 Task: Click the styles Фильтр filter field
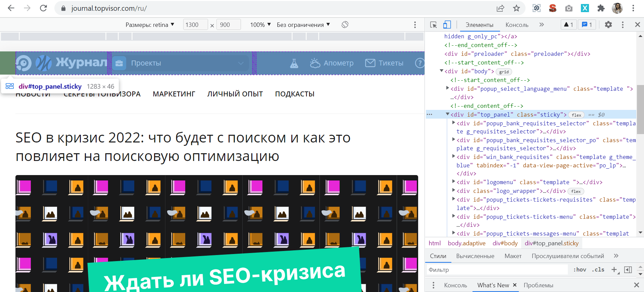(x=497, y=269)
